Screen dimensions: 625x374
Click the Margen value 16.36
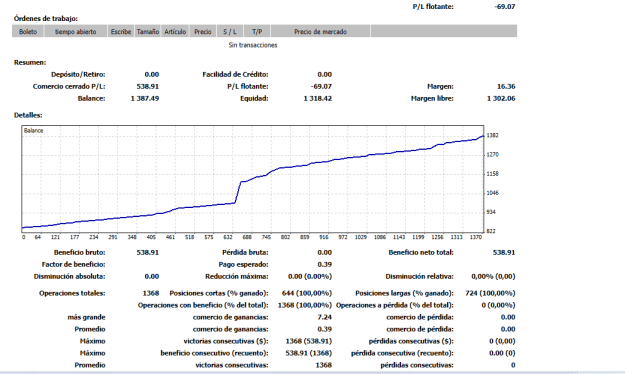tap(506, 86)
